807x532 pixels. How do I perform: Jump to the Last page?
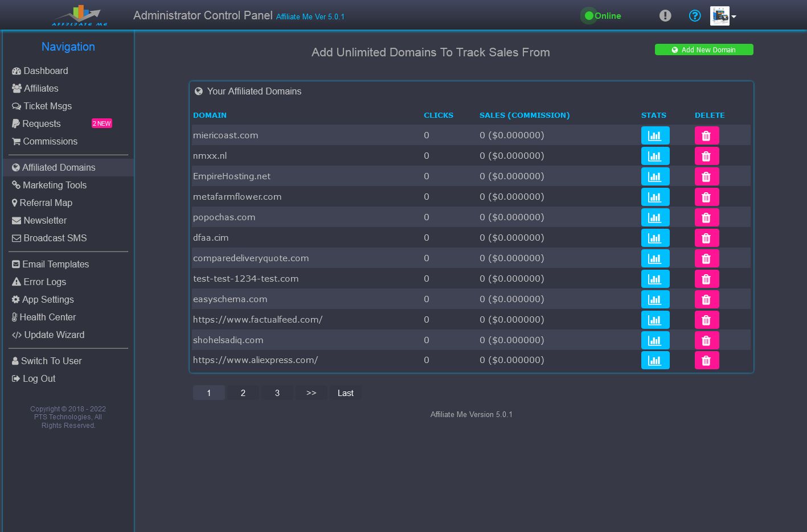point(345,393)
